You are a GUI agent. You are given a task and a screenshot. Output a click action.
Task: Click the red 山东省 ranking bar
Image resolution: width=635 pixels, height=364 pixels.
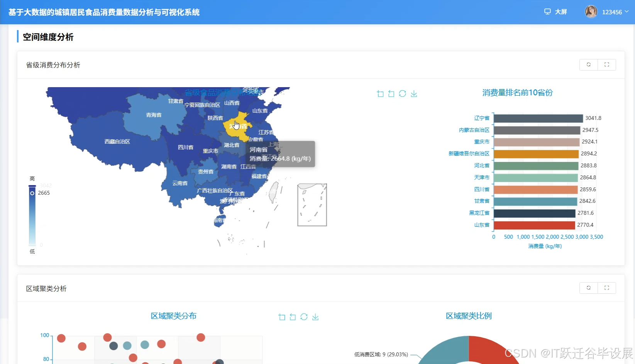tap(534, 225)
